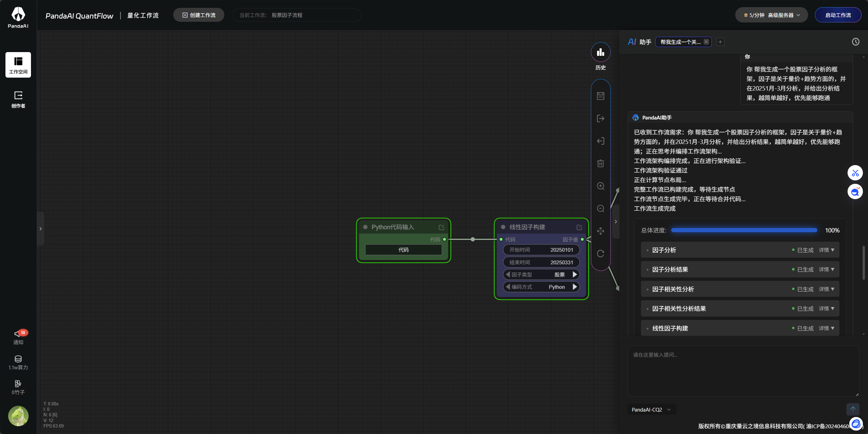Click the 因子值 output port
Image resolution: width=868 pixels, height=434 pixels.
(582, 239)
